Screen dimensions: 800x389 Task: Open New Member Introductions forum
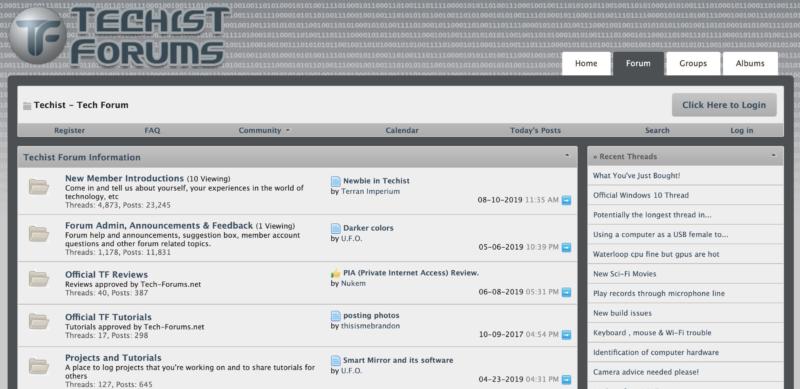tap(124, 179)
